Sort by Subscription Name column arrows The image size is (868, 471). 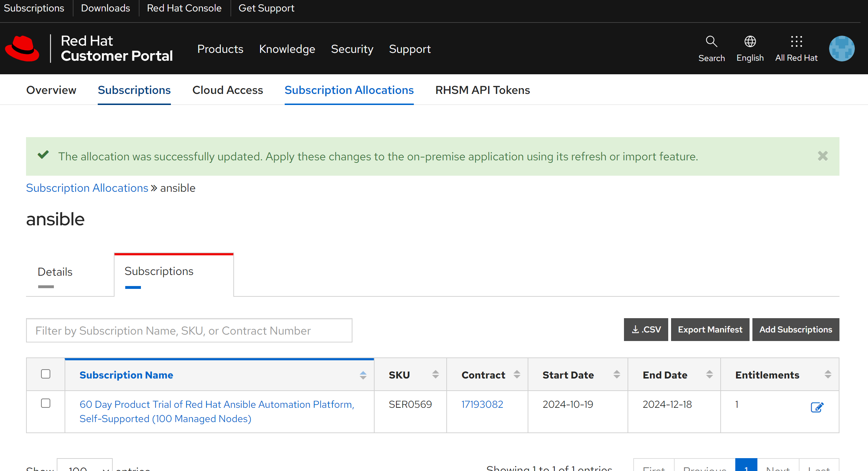(363, 375)
